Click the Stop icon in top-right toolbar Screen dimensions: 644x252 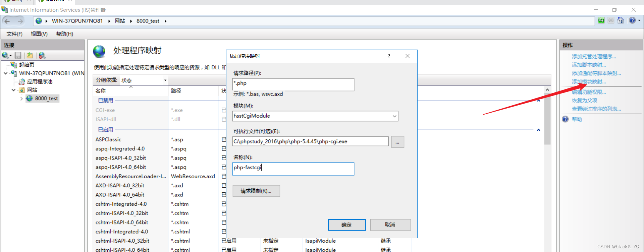click(x=611, y=20)
